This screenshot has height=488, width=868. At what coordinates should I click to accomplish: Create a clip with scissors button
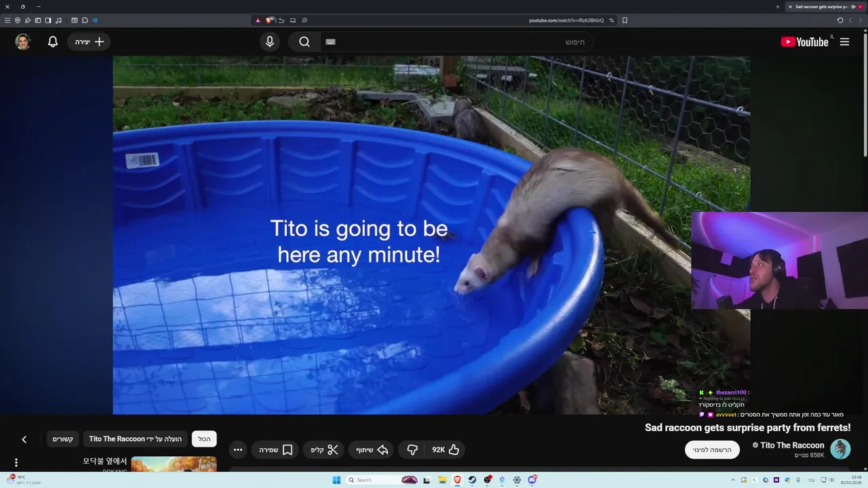(324, 449)
